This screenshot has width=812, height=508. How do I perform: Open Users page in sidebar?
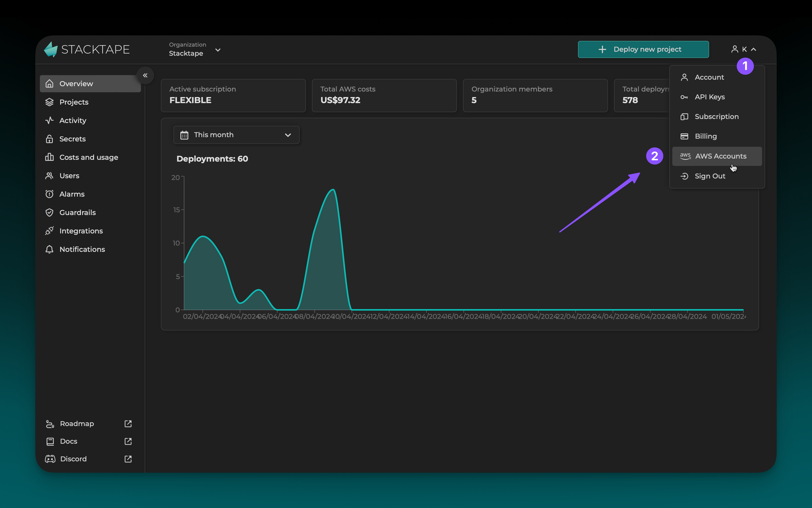tap(90, 176)
